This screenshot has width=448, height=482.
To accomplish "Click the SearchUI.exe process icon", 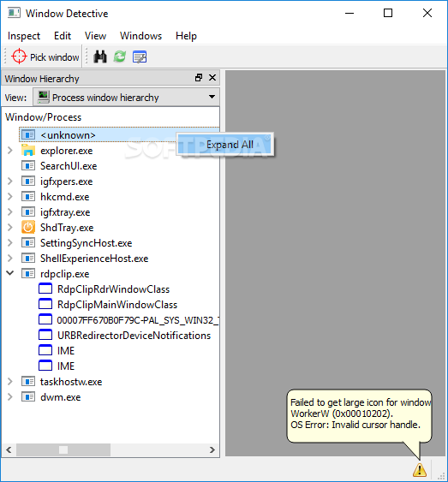I will click(28, 166).
